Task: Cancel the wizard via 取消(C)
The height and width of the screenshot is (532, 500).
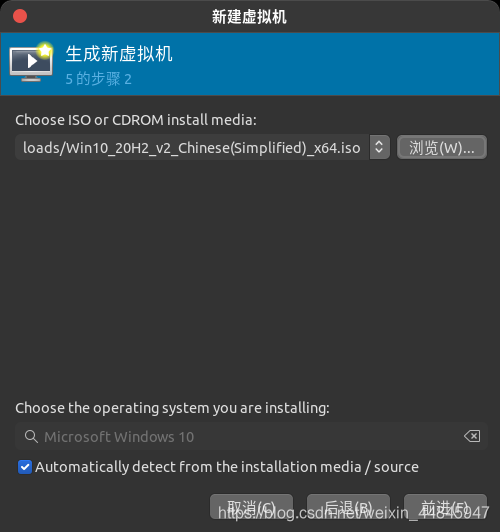Action: [251, 507]
